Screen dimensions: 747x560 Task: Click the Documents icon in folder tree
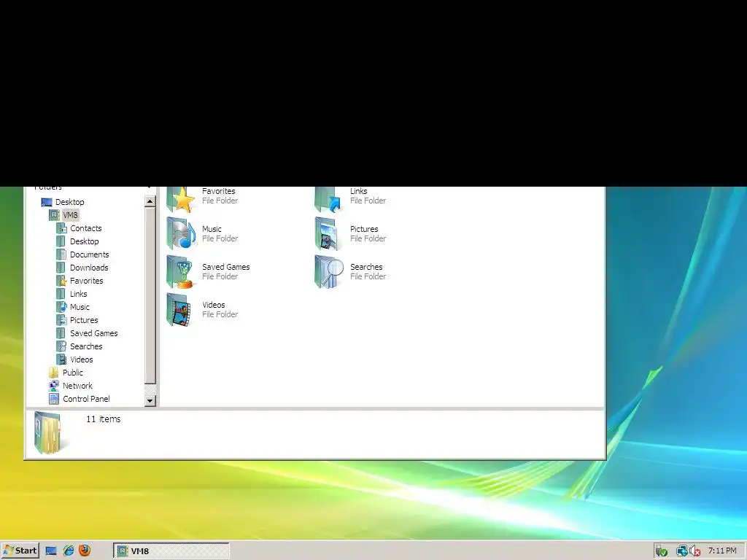click(61, 254)
